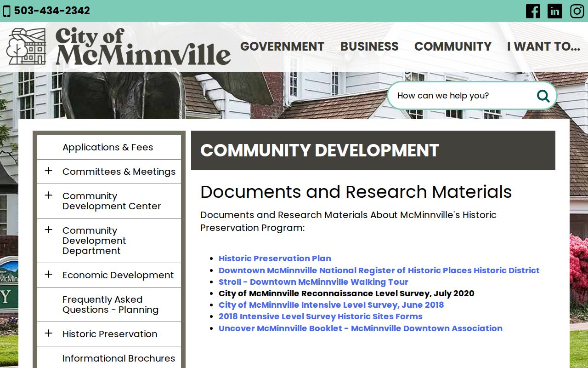Click the City of McMinnville logo
This screenshot has width=588, height=368.
[119, 46]
